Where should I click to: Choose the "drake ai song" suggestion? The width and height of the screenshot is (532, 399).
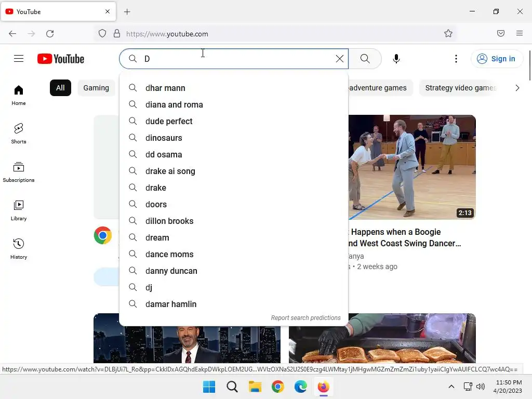234,171
